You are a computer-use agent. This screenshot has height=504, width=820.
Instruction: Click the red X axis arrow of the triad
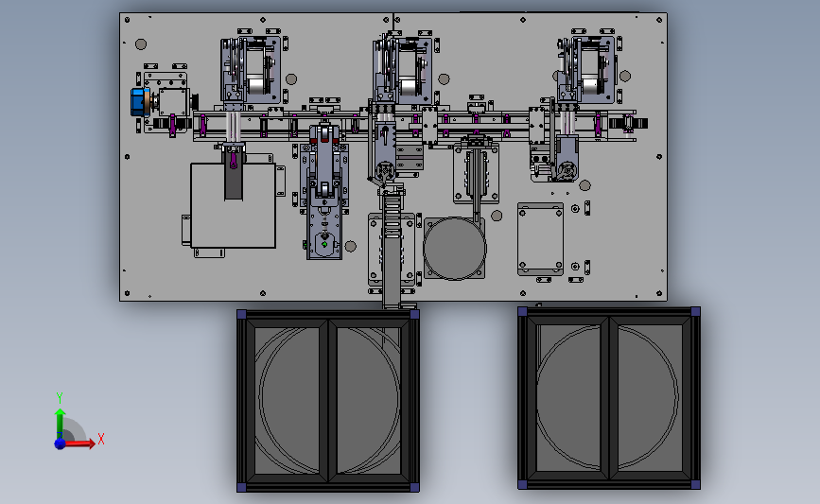pos(80,443)
